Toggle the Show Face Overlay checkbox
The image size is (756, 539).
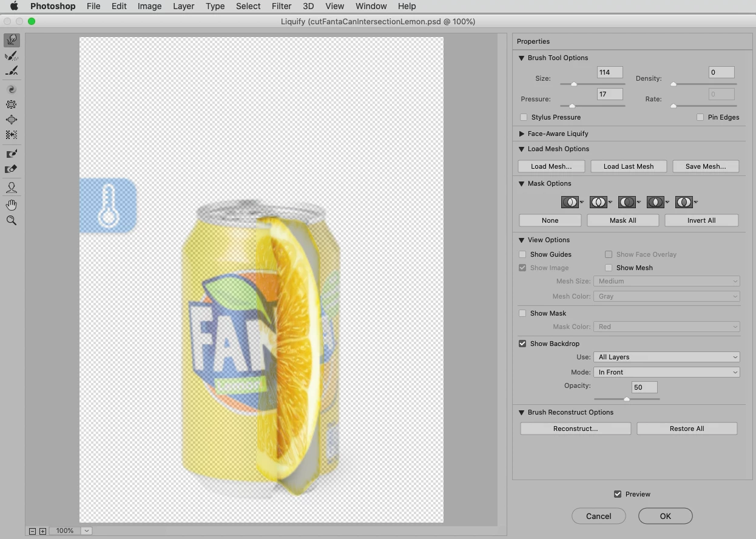point(609,254)
